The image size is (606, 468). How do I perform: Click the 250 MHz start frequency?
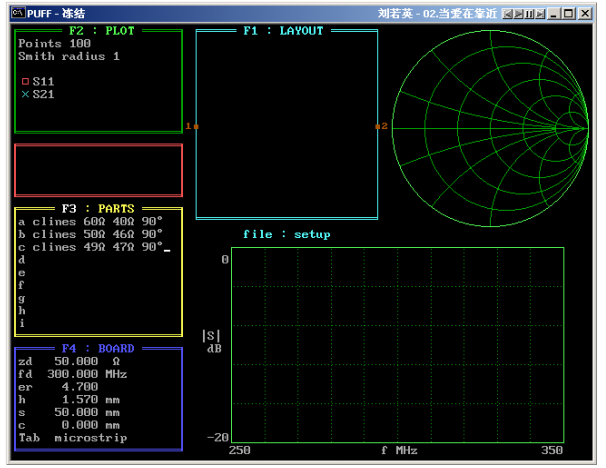point(240,450)
